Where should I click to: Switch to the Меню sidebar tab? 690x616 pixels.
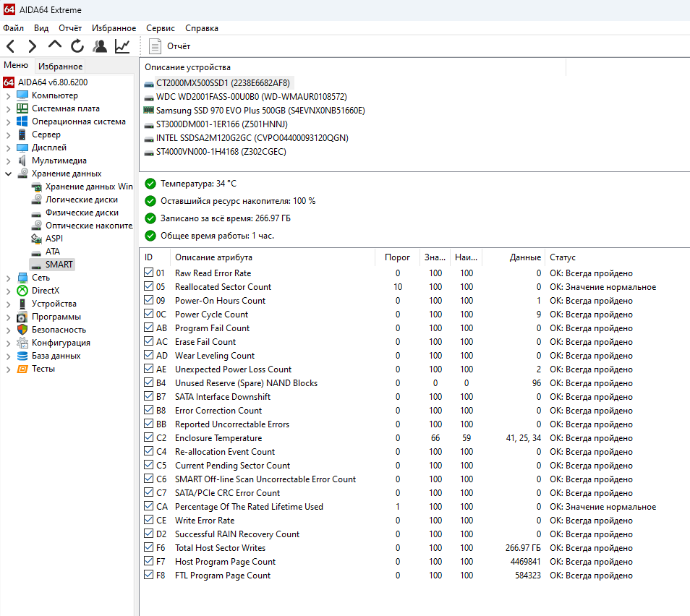(16, 65)
